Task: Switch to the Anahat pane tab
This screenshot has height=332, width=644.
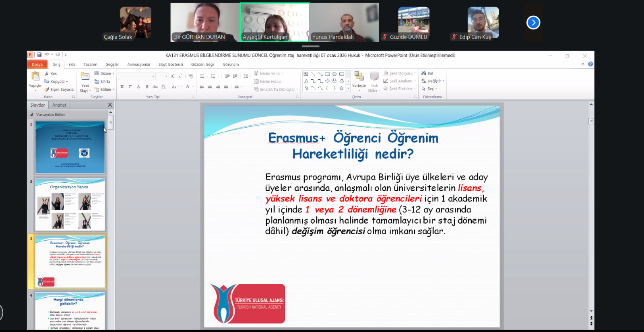Action: tap(59, 105)
